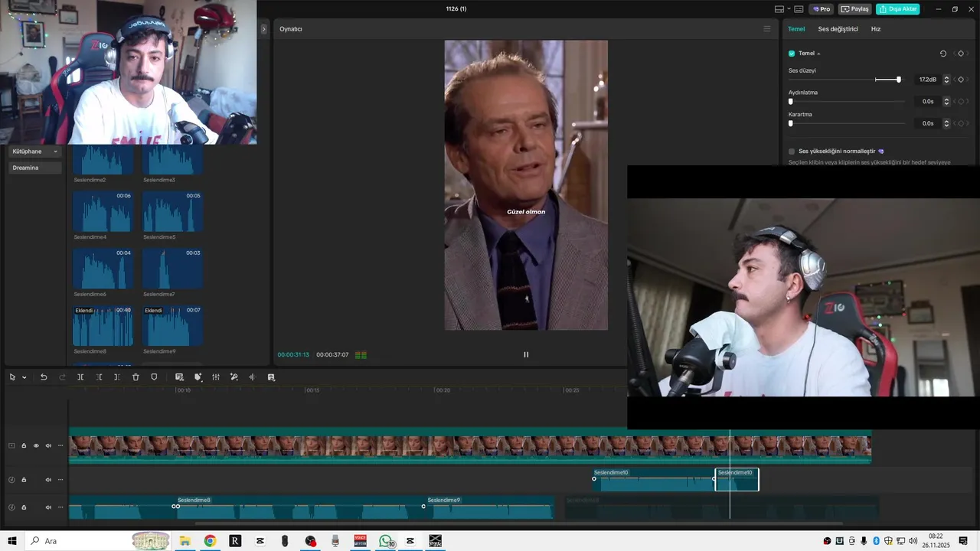Click the Karartma fade-out slider handle
980x551 pixels.
click(x=791, y=123)
